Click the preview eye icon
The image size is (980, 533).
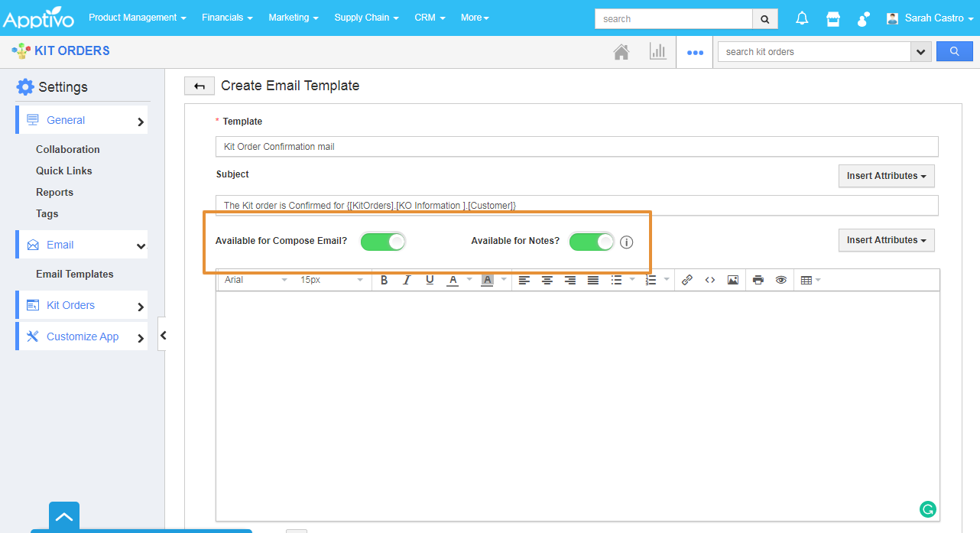780,280
